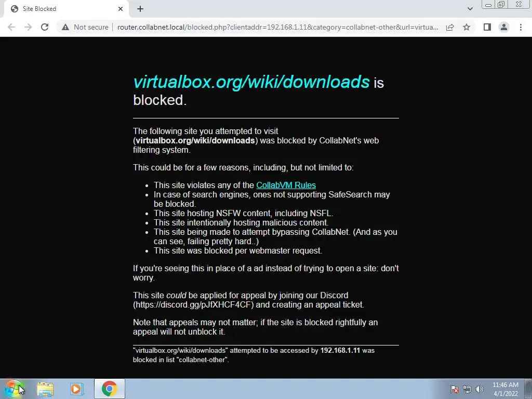Bookmark this page with the star icon
532x399 pixels.
(x=467, y=27)
